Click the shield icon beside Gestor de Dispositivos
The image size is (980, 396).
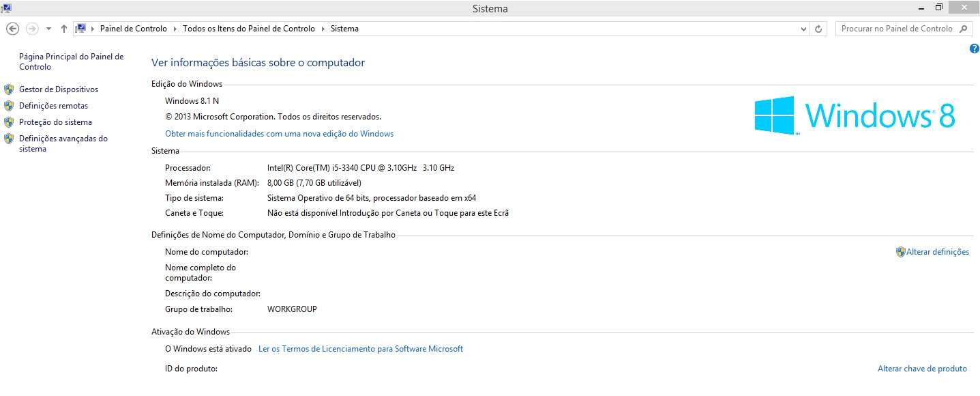[9, 89]
